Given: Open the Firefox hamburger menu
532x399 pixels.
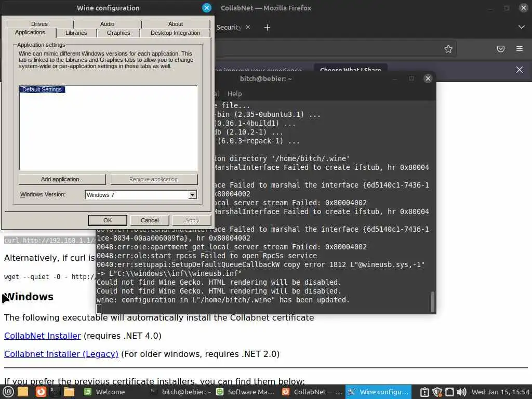Looking at the screenshot, I should point(519,49).
